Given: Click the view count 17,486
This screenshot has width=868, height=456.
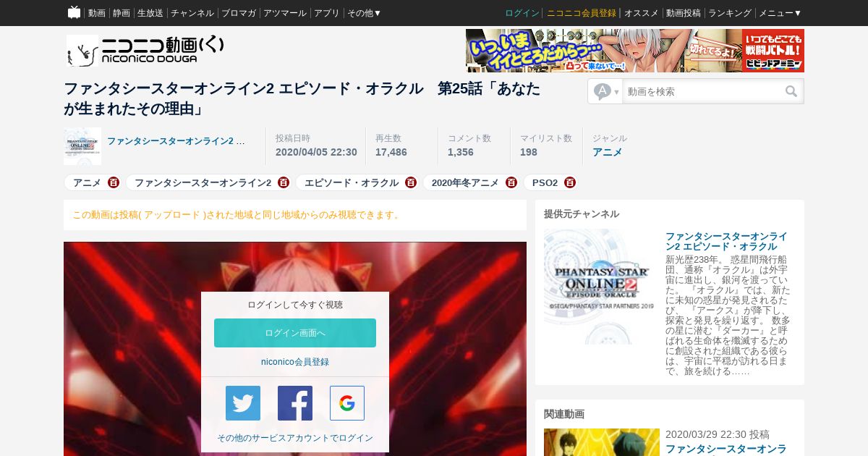Looking at the screenshot, I should pyautogui.click(x=391, y=152).
